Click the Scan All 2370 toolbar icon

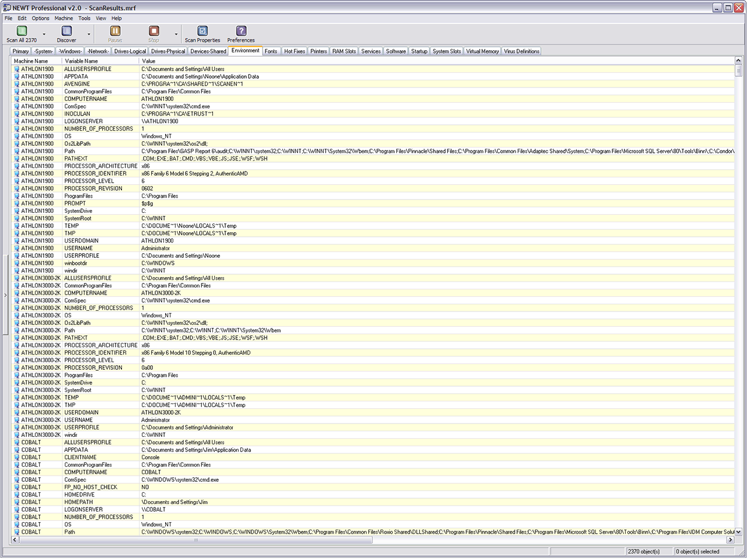[22, 31]
